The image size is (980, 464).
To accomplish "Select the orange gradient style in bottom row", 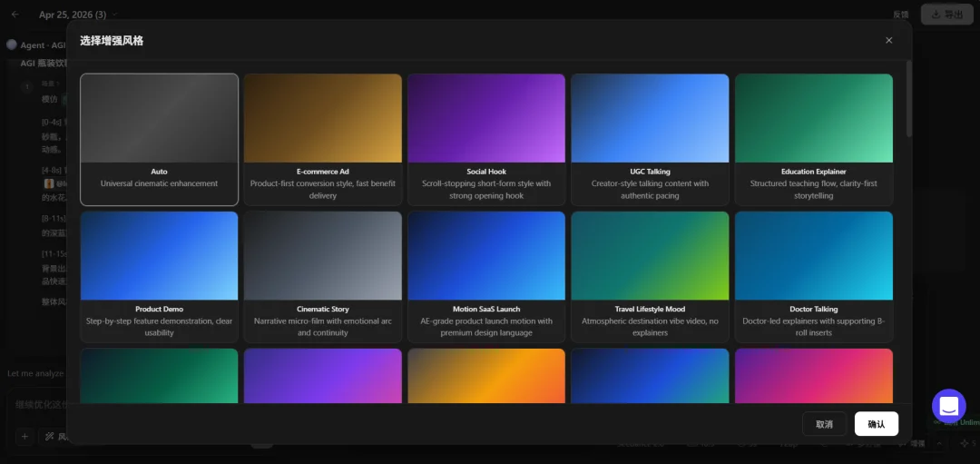I will [x=486, y=375].
